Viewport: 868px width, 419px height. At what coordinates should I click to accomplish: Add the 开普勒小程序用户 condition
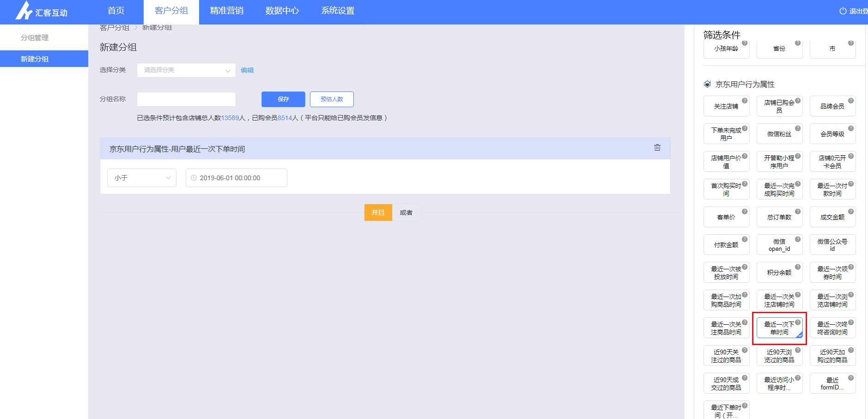click(x=779, y=162)
